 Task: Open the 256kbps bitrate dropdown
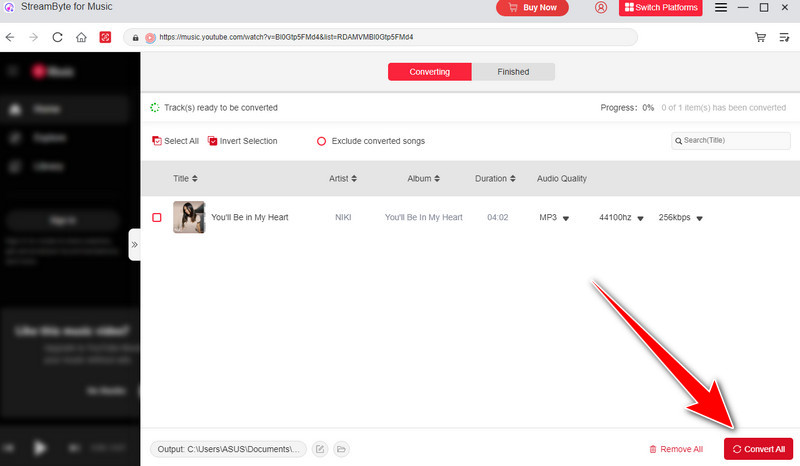[x=681, y=217]
